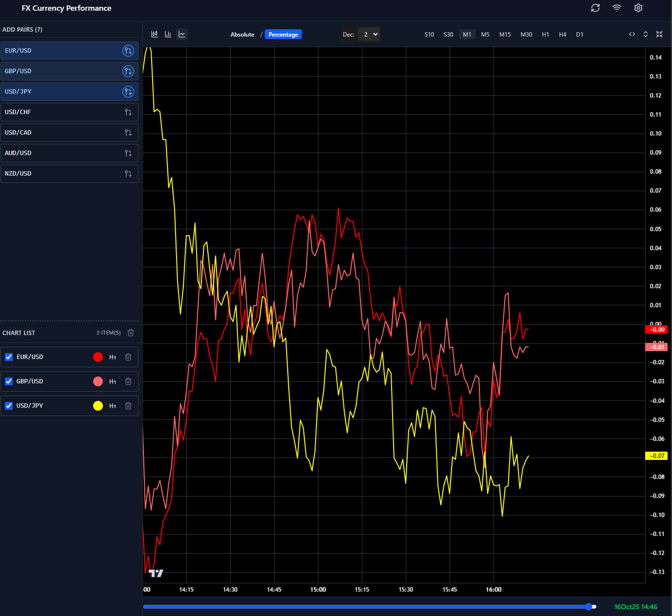Image resolution: width=672 pixels, height=616 pixels.
Task: Click the add-to-chart icon for GBP/USD
Action: [128, 71]
